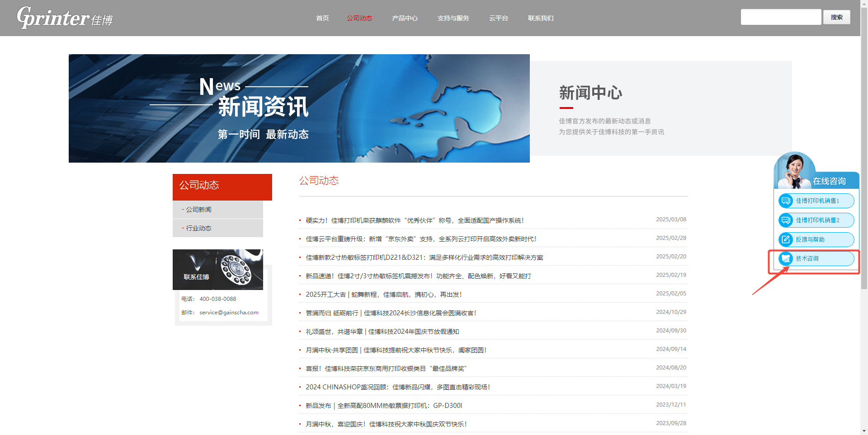Open news 佳博科技2024年国庆节放假通知

point(382,332)
